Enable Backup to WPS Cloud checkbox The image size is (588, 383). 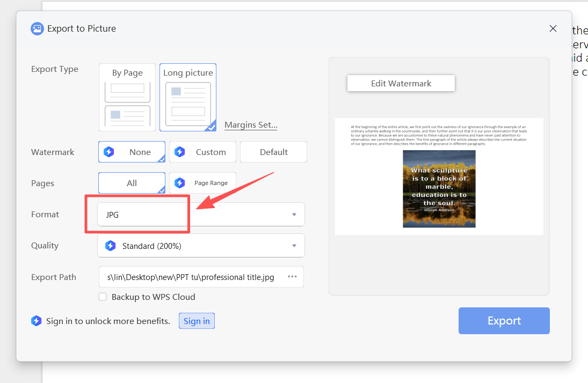[x=103, y=297]
